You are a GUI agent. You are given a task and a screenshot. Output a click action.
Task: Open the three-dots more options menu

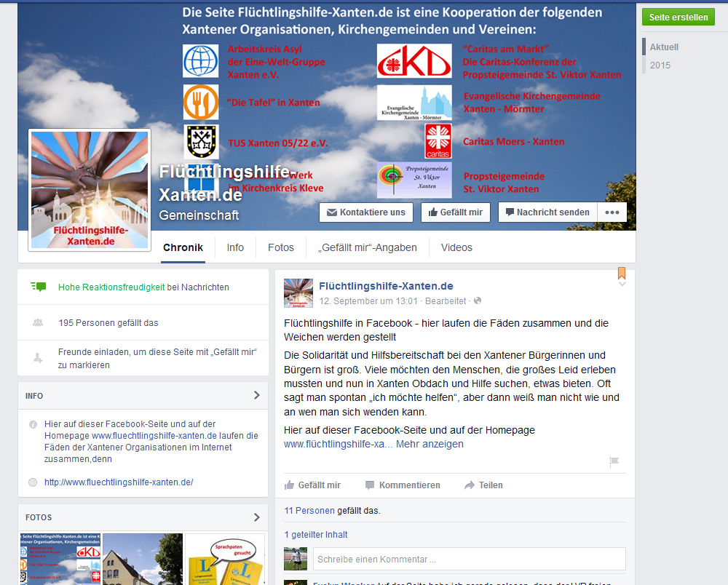click(612, 212)
